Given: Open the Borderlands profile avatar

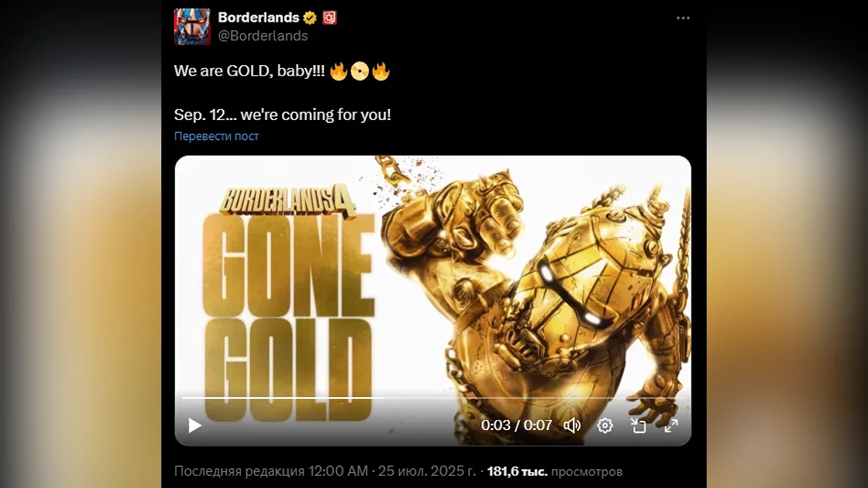Looking at the screenshot, I should click(192, 27).
